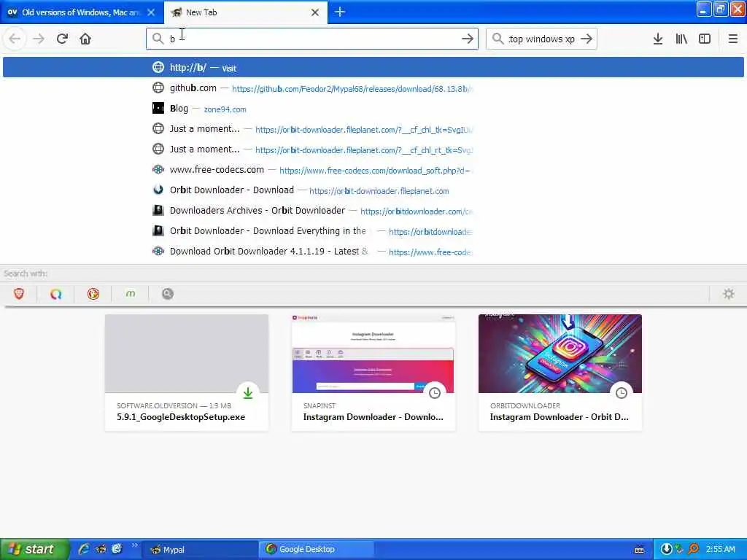Choose Orbit Downloader - Download suggestion
This screenshot has height=560, width=747.
pos(373,190)
